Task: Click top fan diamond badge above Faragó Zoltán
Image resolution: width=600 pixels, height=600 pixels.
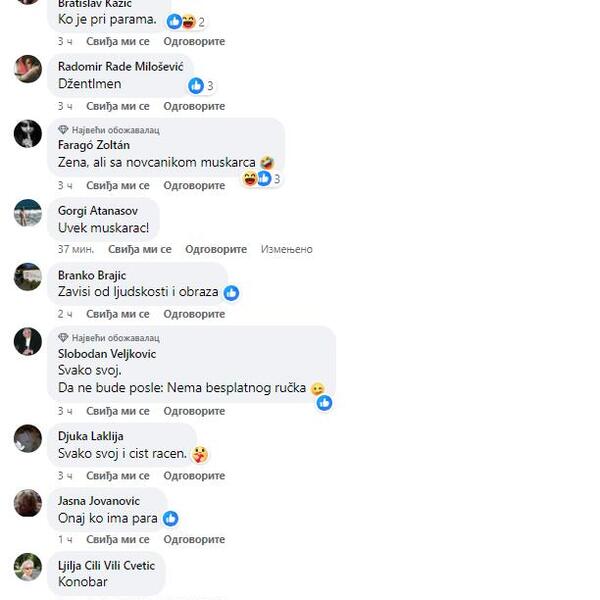Action: (x=63, y=130)
